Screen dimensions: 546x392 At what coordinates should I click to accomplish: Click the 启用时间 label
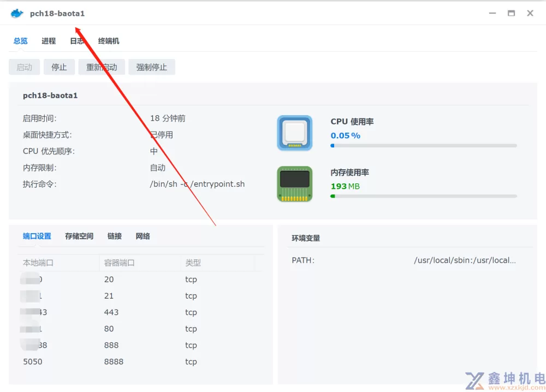tap(40, 118)
